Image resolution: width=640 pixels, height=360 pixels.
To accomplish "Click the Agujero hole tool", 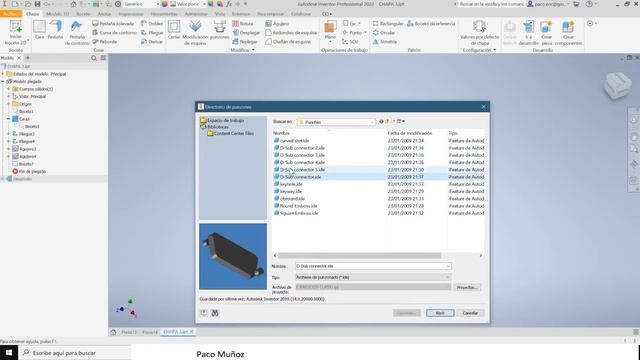I will (x=277, y=24).
